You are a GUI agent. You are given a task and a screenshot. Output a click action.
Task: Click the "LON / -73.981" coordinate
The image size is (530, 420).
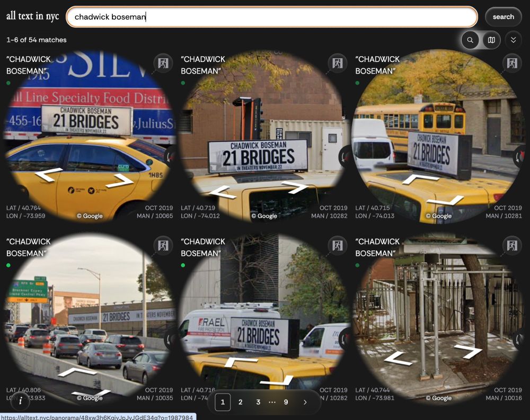coord(375,398)
